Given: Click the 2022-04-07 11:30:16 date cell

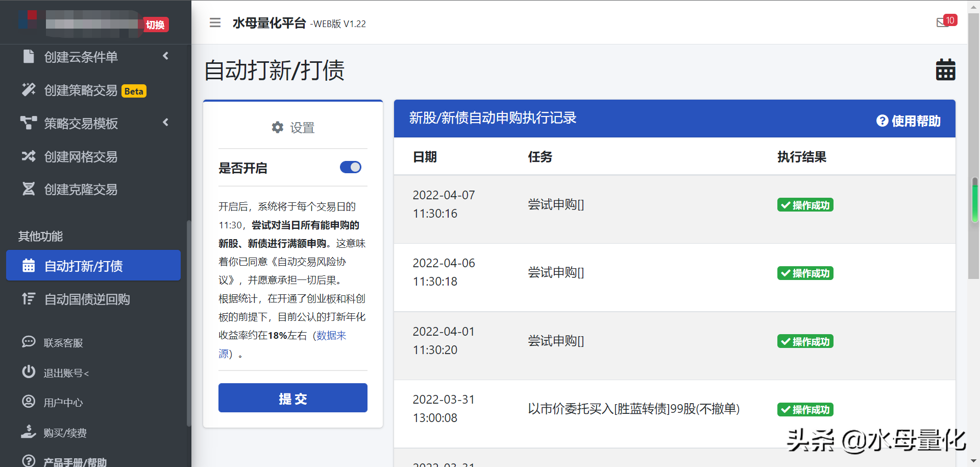Looking at the screenshot, I should click(444, 204).
